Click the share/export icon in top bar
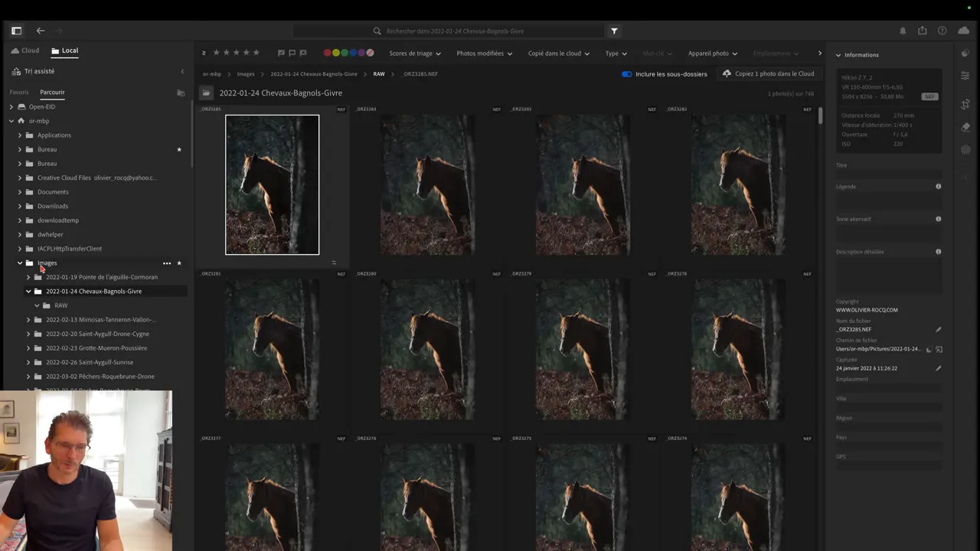 [923, 31]
